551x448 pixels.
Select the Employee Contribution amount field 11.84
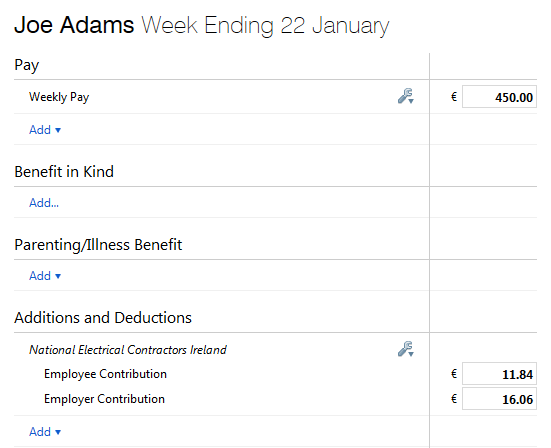(499, 374)
